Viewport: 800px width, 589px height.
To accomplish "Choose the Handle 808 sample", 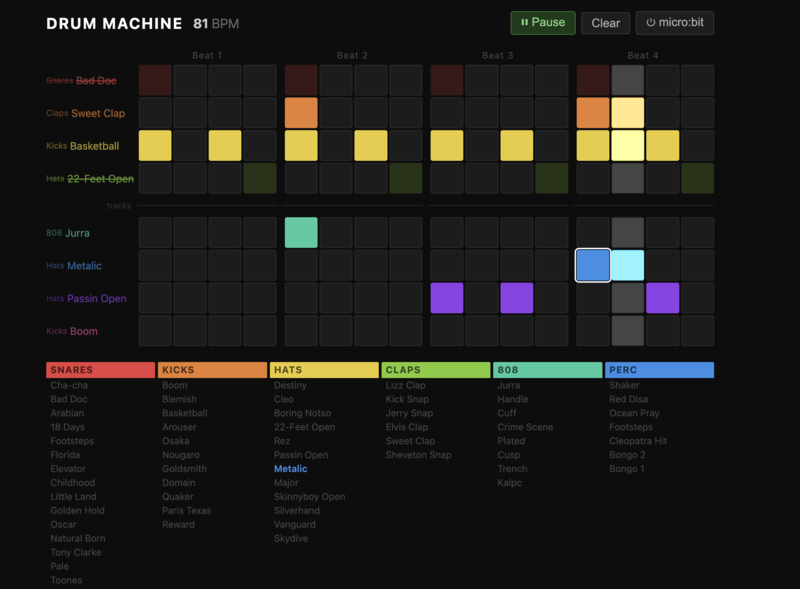I will coord(513,399).
